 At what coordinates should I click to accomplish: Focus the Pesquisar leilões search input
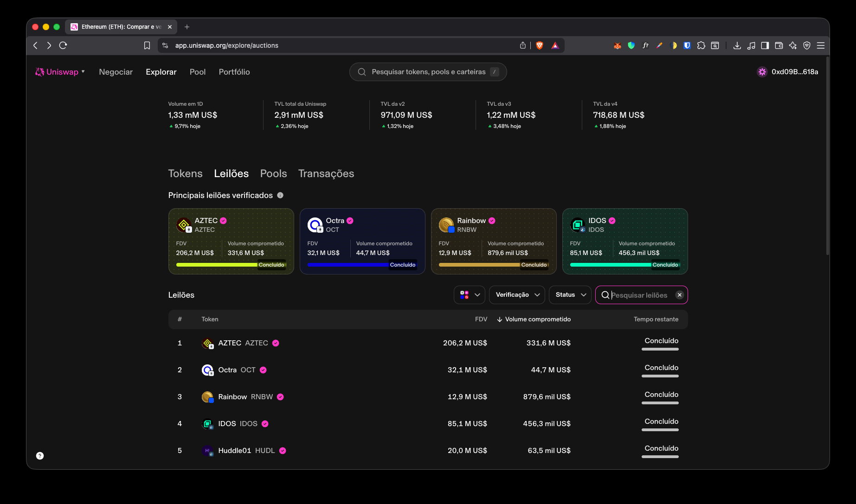642,295
